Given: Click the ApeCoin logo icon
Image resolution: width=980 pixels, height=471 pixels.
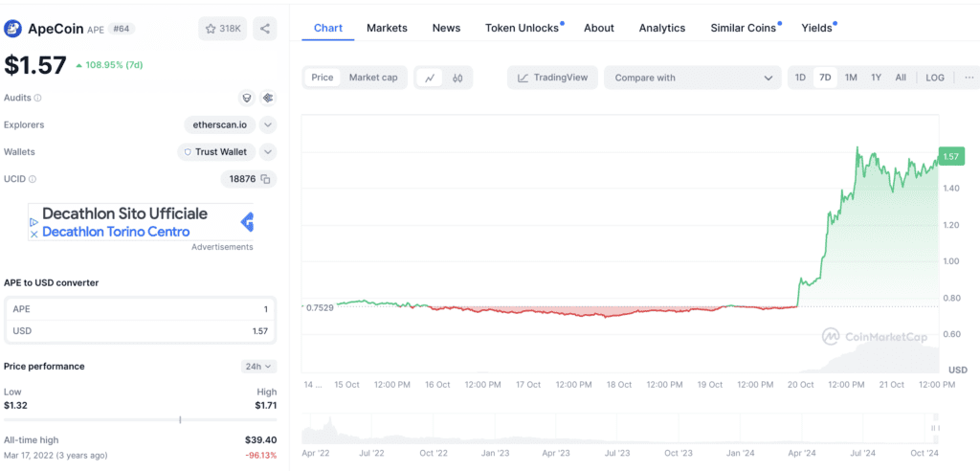Looking at the screenshot, I should (x=12, y=29).
